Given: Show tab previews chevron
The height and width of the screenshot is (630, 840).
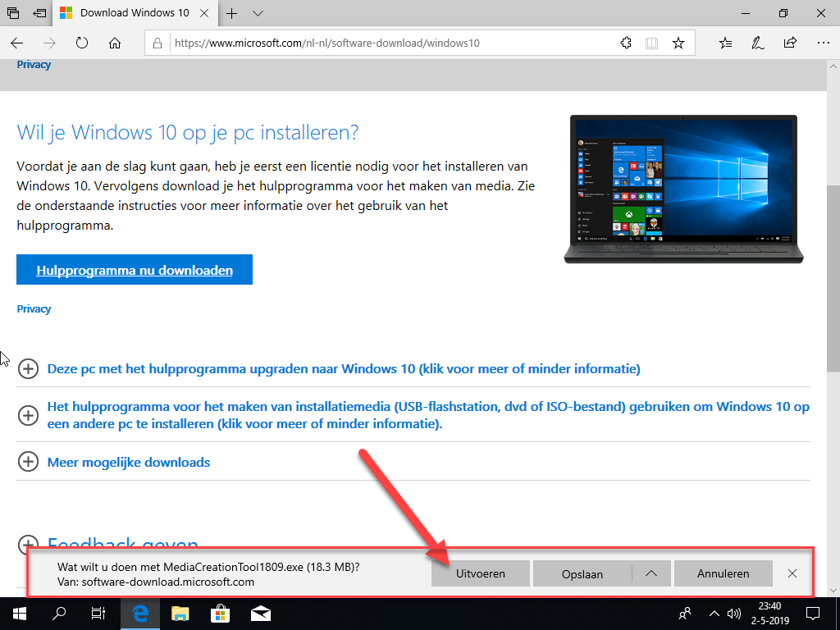Looking at the screenshot, I should [258, 13].
